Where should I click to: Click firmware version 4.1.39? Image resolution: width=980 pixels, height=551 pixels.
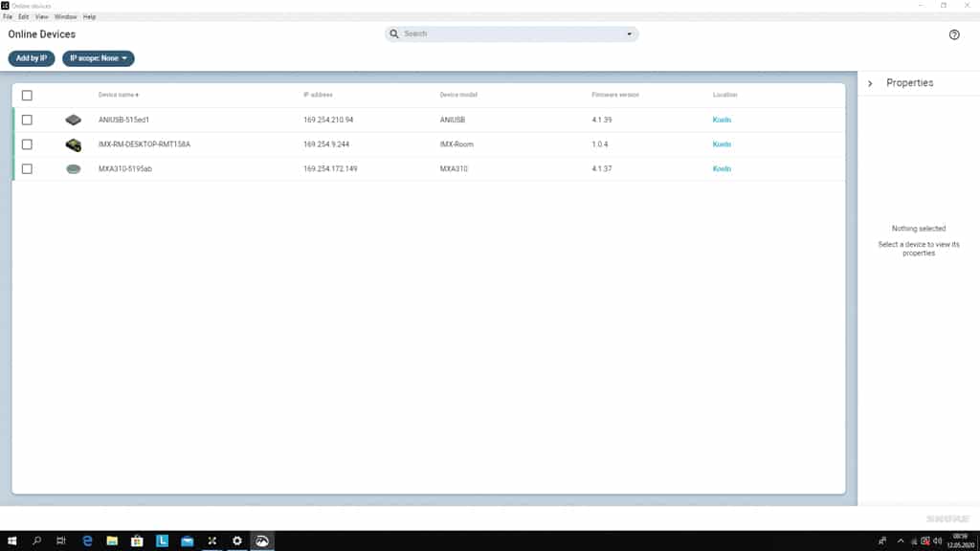[x=602, y=120]
